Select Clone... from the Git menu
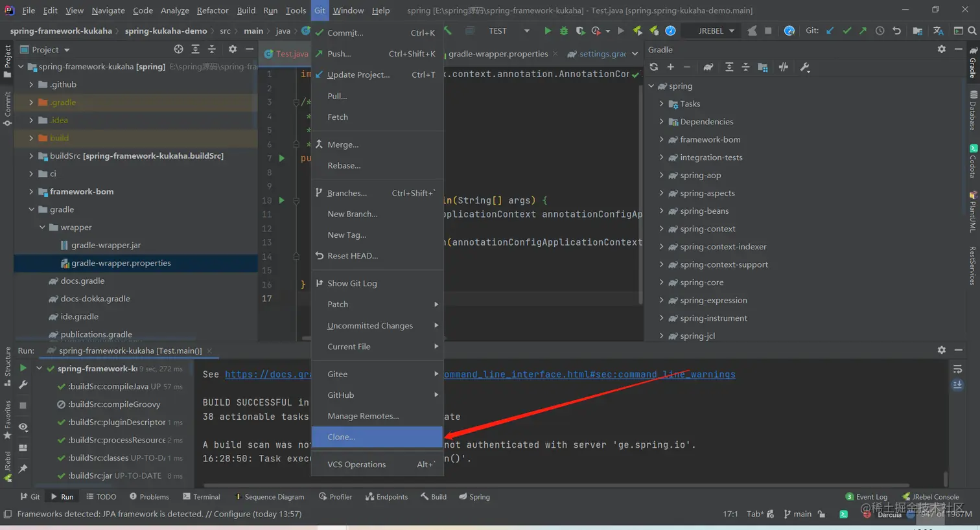 point(342,437)
